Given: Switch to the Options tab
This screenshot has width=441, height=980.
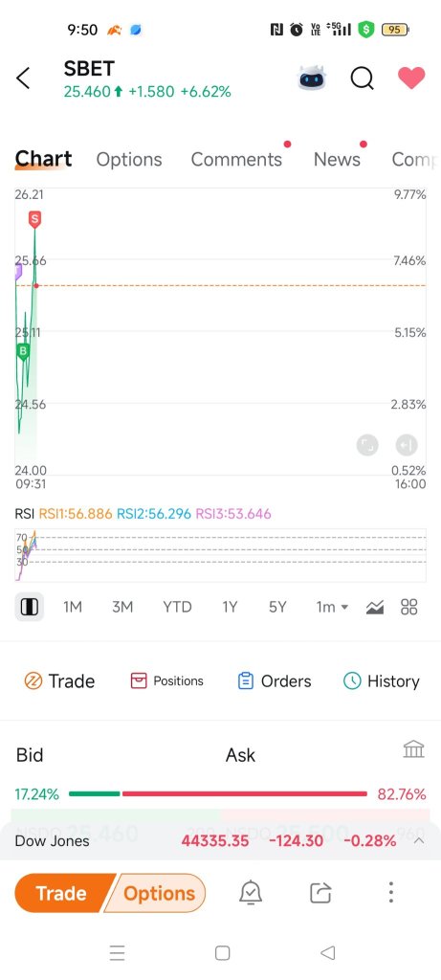Looking at the screenshot, I should tap(129, 160).
